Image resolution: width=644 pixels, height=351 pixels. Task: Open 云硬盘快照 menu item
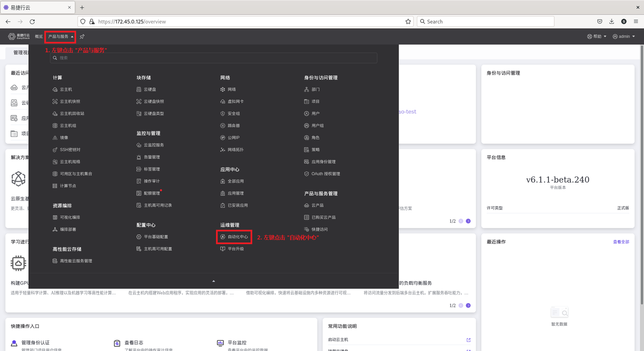coord(150,101)
